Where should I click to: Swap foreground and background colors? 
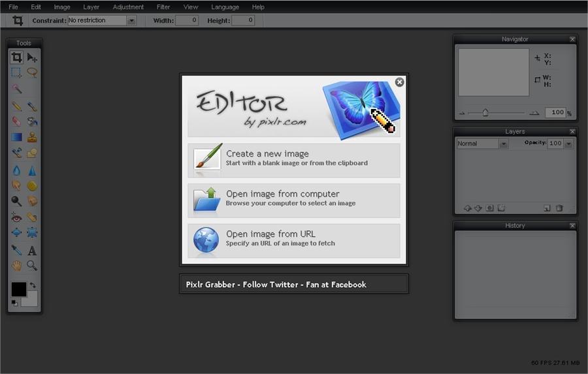tap(33, 285)
